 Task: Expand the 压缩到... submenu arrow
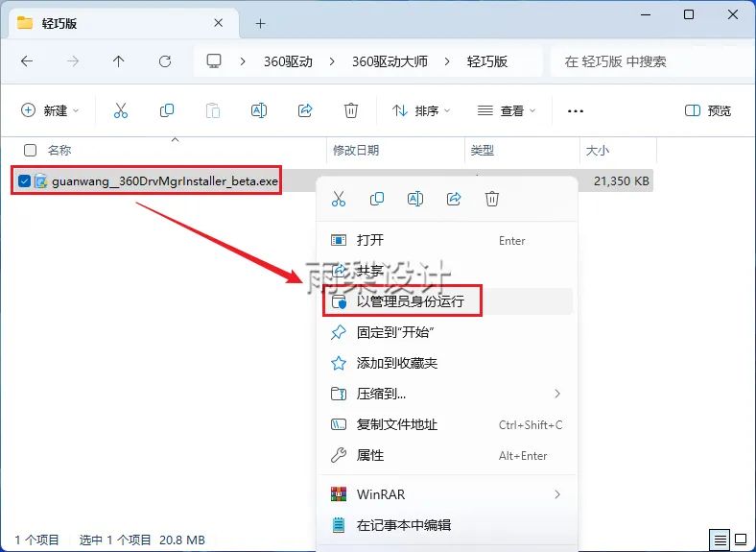557,394
